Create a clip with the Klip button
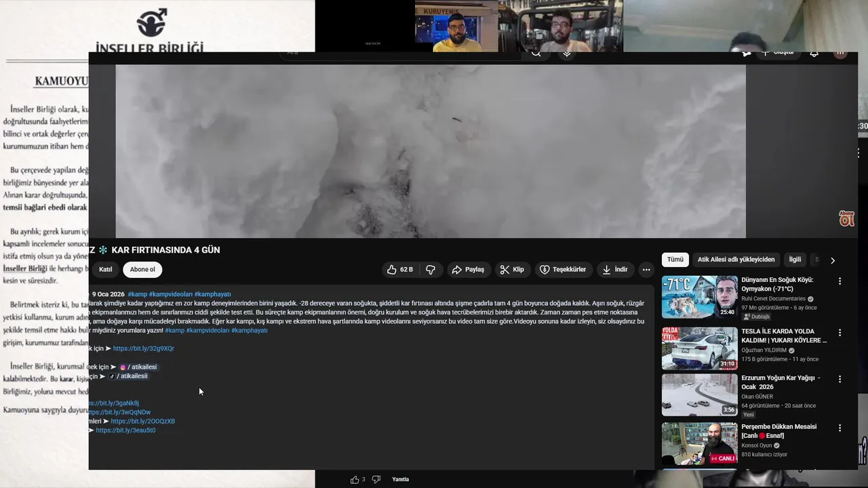868x488 pixels. pyautogui.click(x=512, y=270)
